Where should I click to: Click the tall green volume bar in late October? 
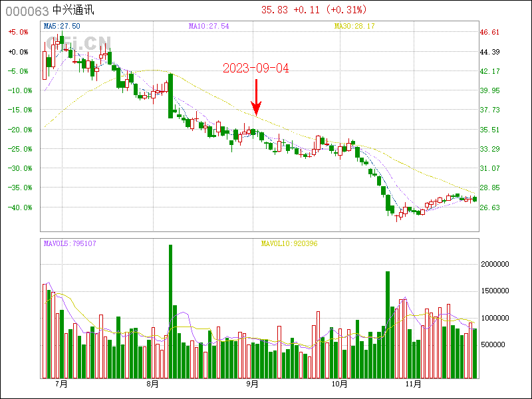[x=387, y=325]
